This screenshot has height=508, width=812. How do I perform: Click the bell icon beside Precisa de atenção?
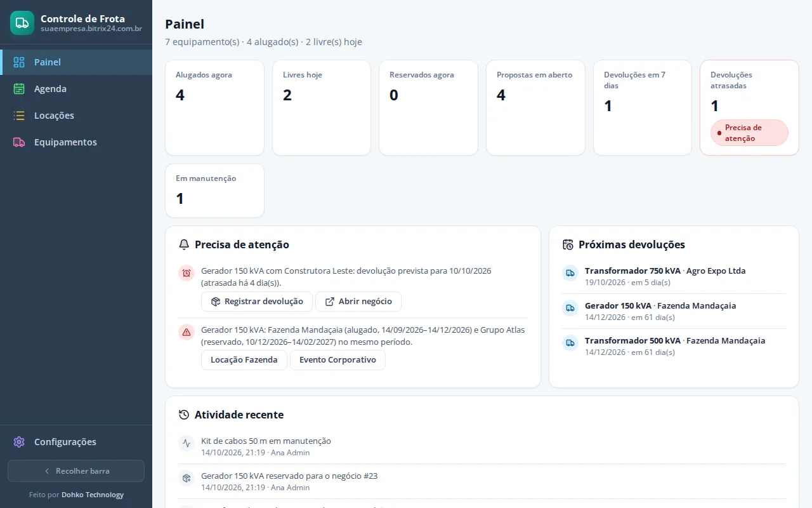[184, 244]
